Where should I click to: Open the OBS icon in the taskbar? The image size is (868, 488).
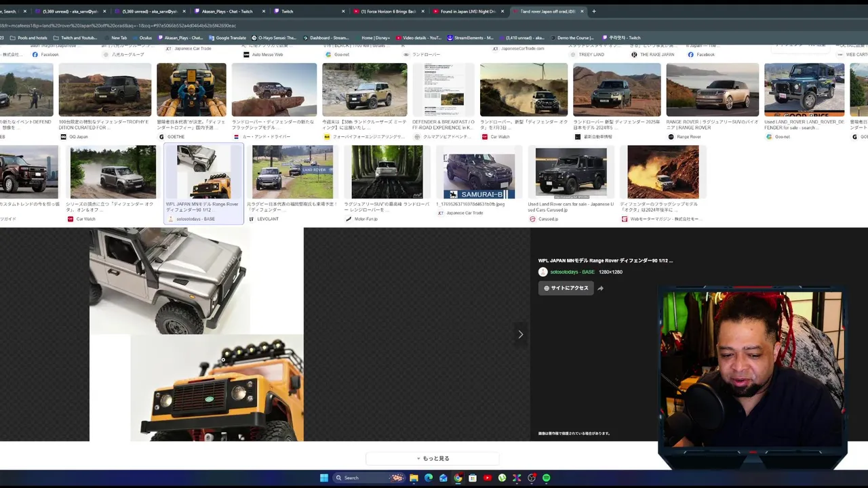pos(532,478)
